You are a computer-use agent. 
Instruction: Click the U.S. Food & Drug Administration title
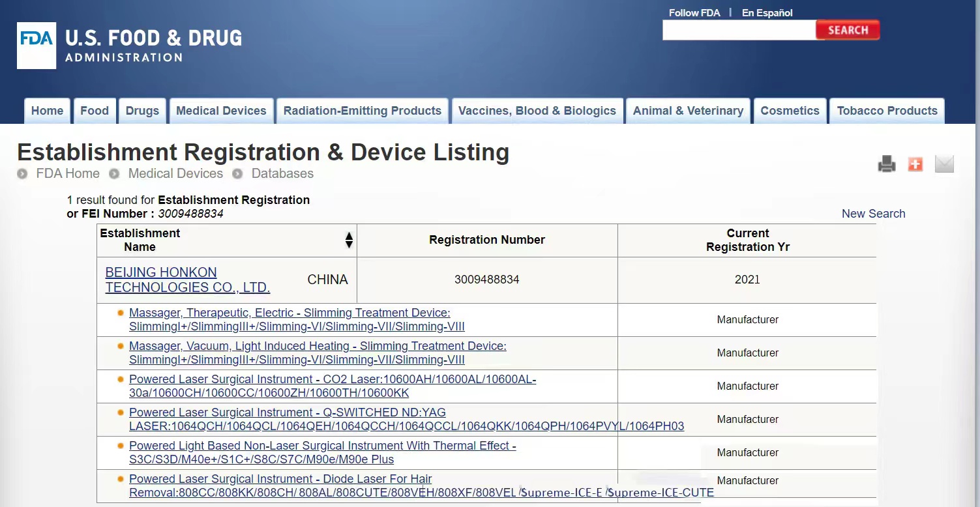153,44
